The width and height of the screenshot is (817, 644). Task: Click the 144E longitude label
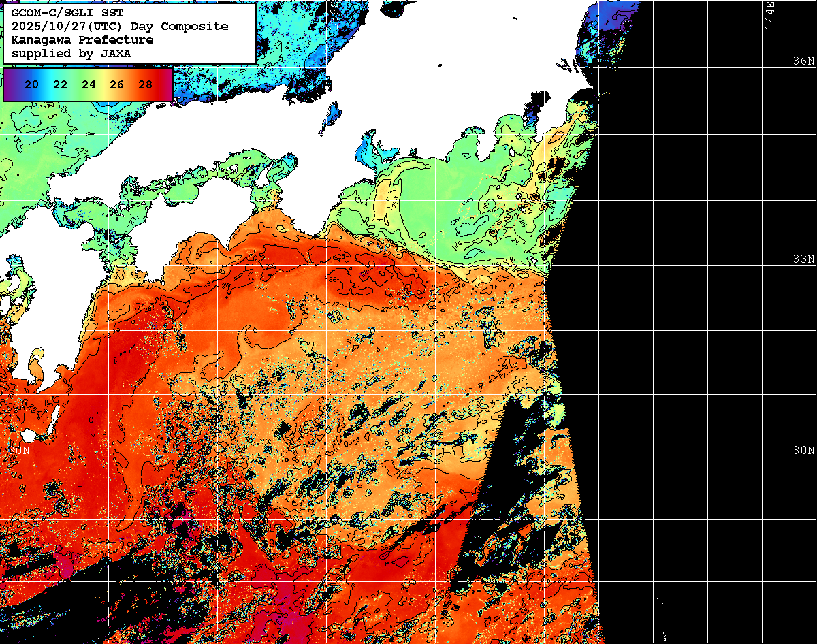pyautogui.click(x=769, y=15)
